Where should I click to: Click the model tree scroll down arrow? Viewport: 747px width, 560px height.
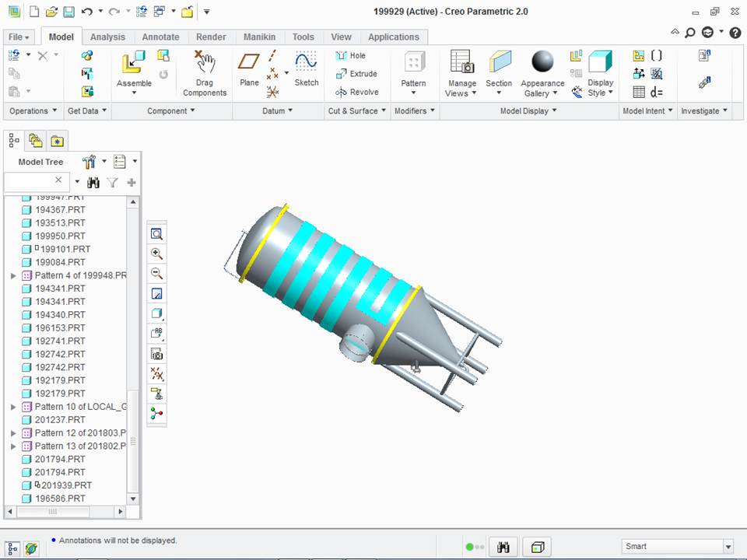pyautogui.click(x=133, y=499)
